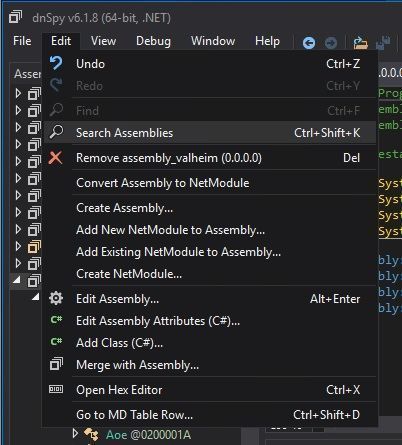Click the blue Undo arrow icon

click(56, 63)
